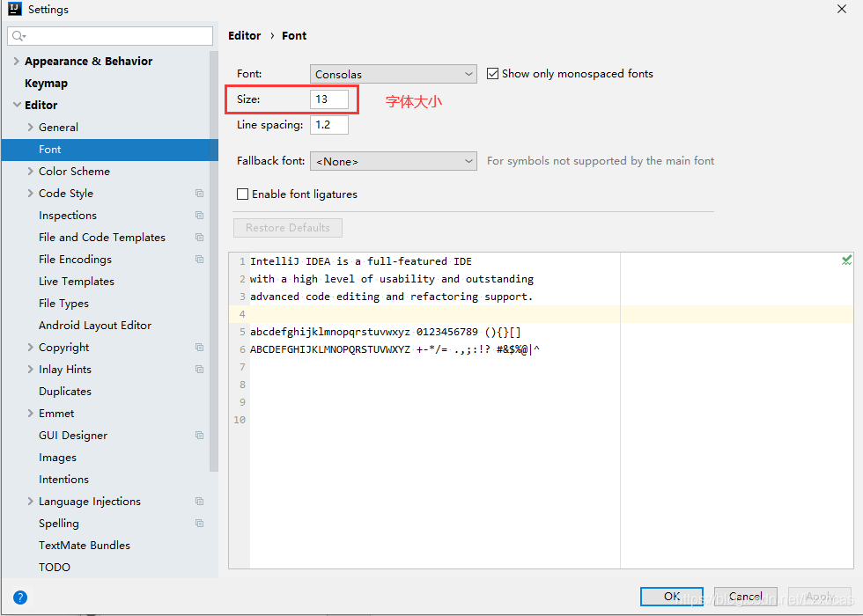Click preview line 'advanced code editing and refactoring support.'

pyautogui.click(x=392, y=297)
